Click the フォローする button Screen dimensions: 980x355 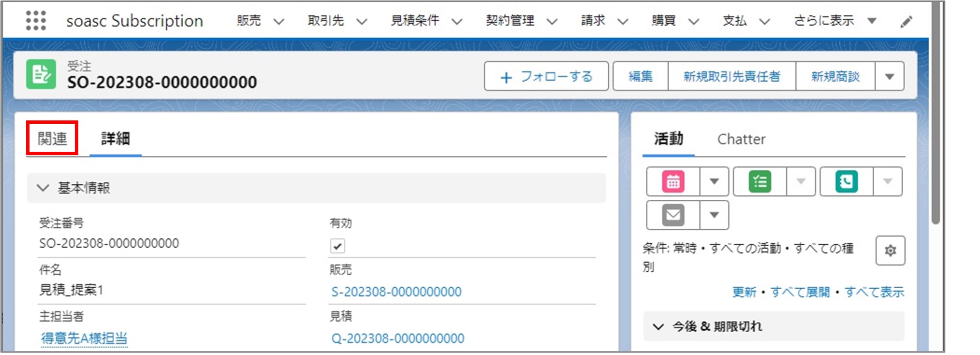pos(546,76)
